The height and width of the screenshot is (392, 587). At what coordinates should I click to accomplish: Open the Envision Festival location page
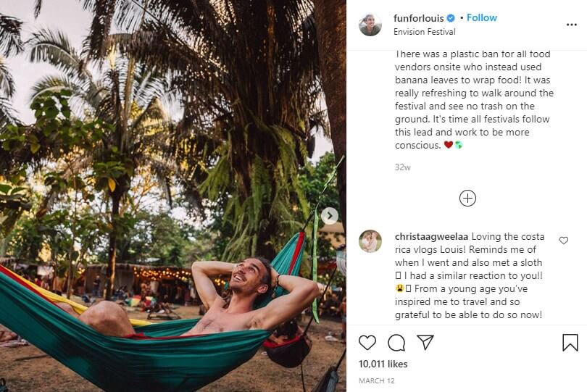point(424,32)
